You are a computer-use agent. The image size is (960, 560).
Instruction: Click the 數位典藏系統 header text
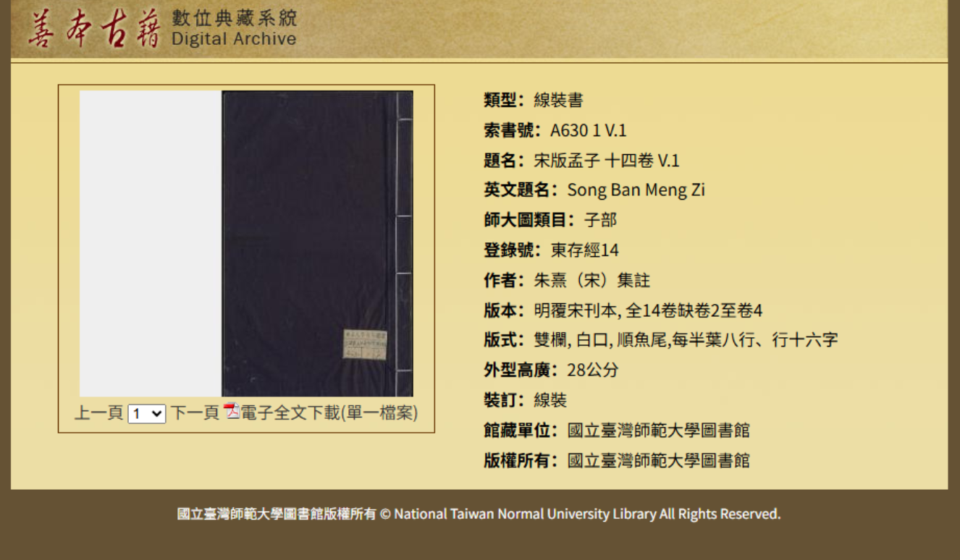click(235, 18)
